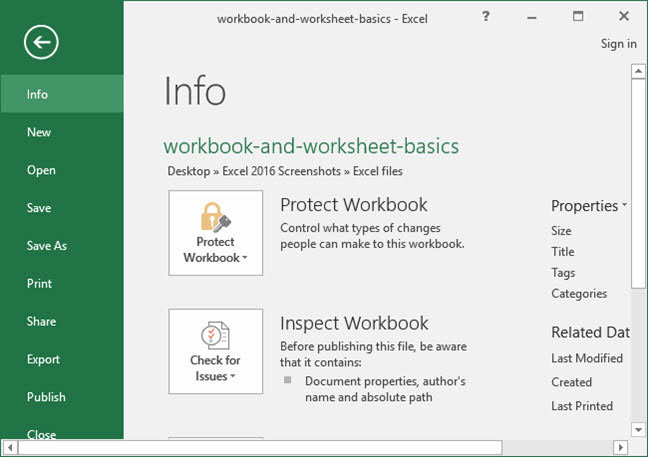Click the Tags property label

pos(563,273)
